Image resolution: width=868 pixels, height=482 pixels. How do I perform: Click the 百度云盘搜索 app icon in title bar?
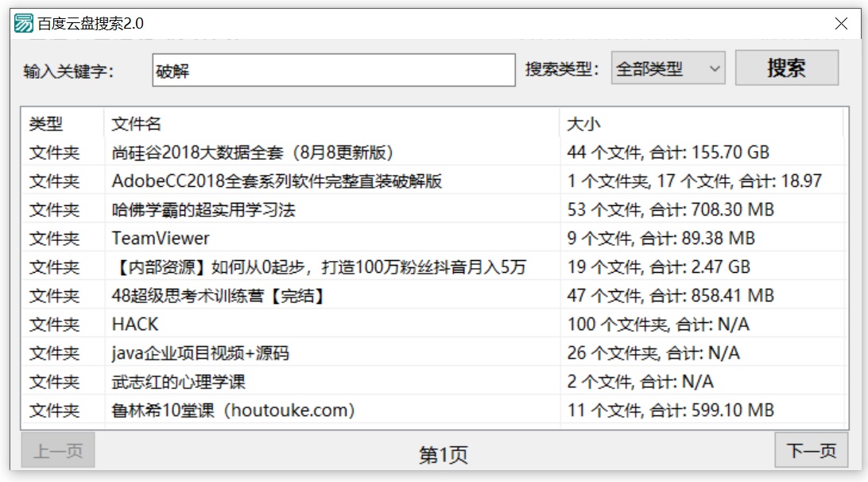[x=24, y=23]
